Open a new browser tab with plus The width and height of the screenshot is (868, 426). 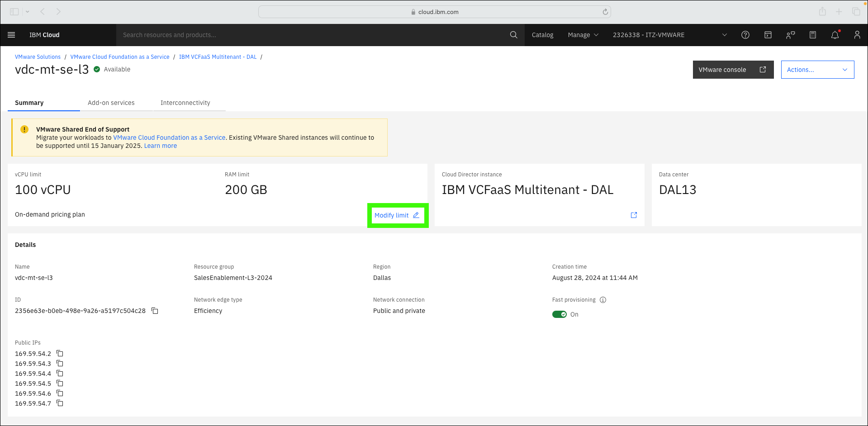(839, 12)
